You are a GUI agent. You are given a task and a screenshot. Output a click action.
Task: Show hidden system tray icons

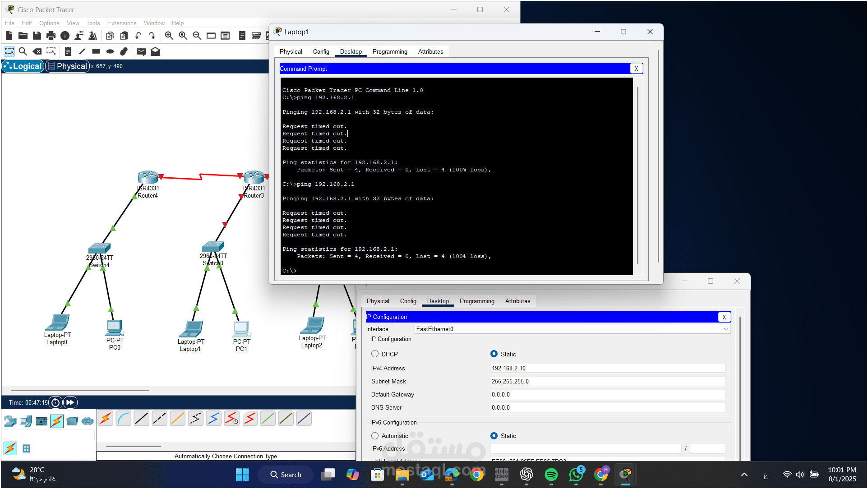pos(744,475)
